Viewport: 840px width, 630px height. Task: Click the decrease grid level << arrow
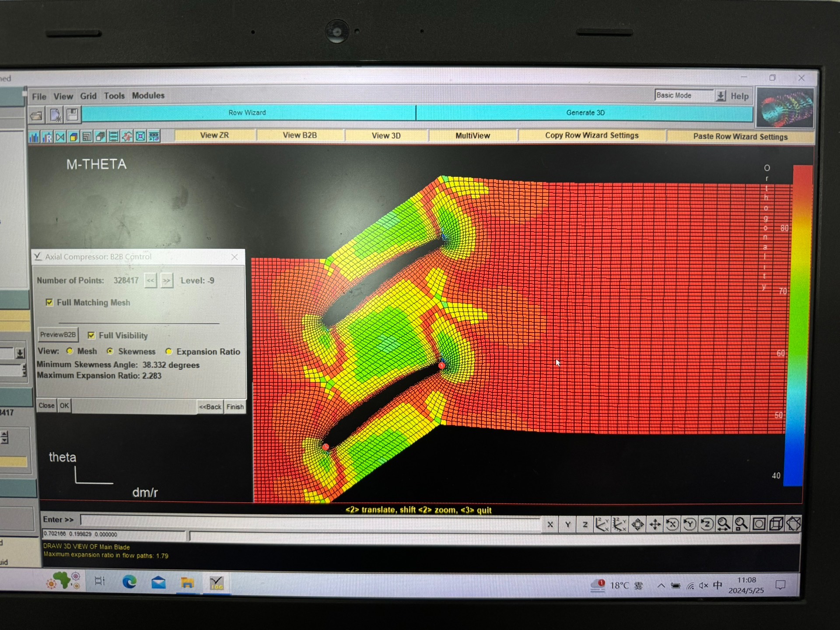(150, 281)
